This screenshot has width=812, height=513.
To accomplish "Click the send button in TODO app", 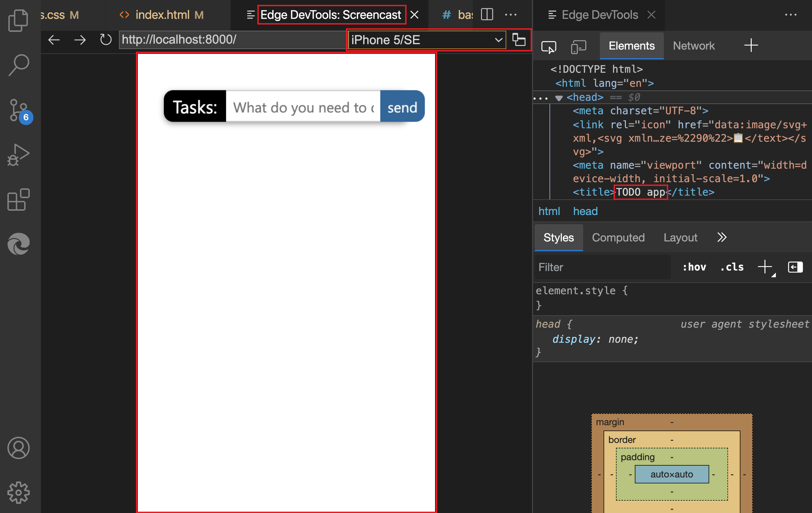I will pyautogui.click(x=402, y=106).
